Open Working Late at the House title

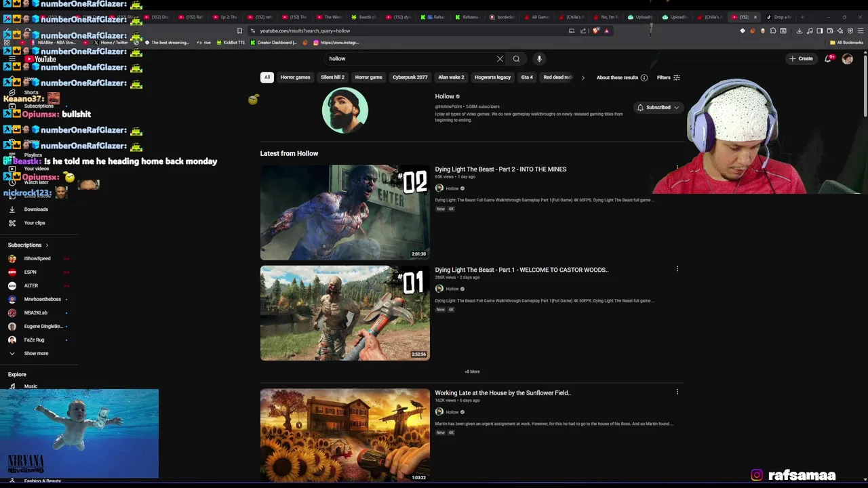(x=502, y=393)
